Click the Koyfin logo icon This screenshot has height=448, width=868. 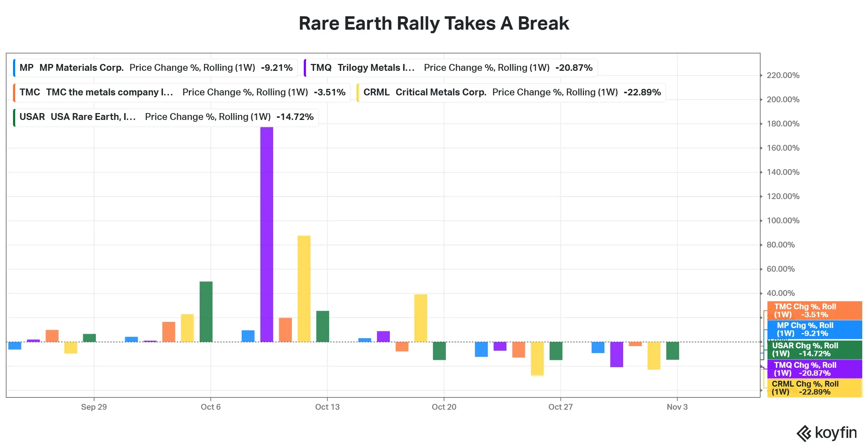[x=804, y=433]
